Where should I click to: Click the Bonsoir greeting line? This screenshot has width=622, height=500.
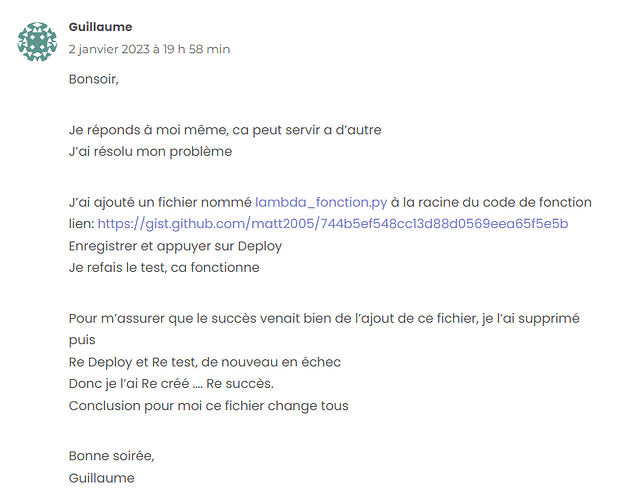[94, 79]
